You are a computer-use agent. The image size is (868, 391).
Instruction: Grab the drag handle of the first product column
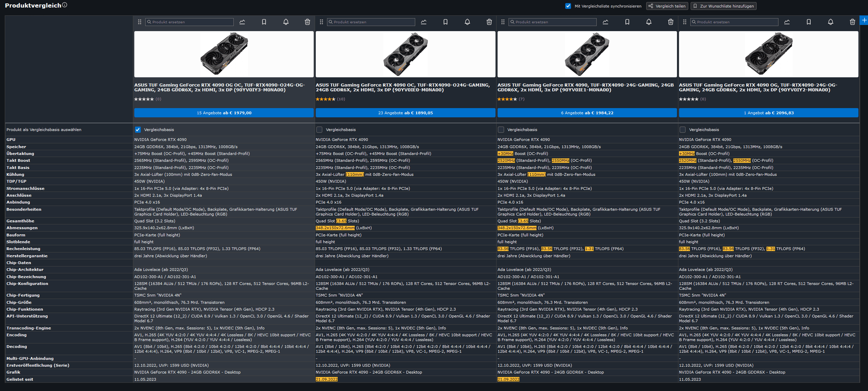click(139, 22)
